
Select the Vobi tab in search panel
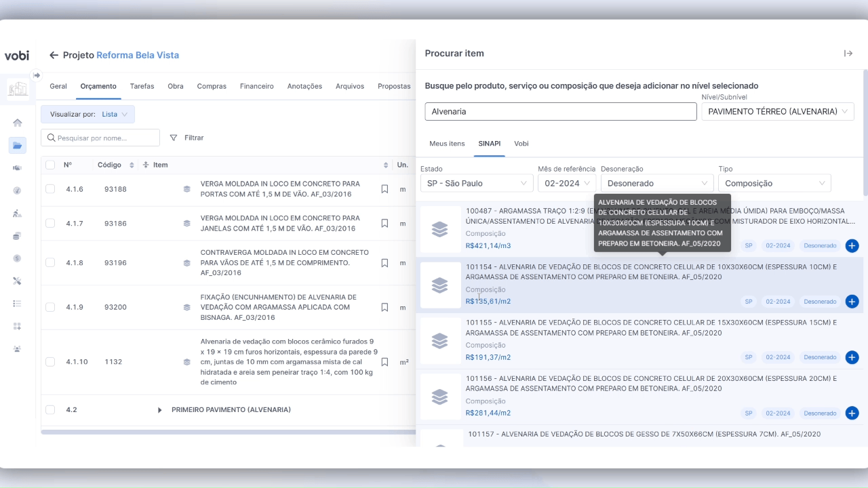click(521, 144)
